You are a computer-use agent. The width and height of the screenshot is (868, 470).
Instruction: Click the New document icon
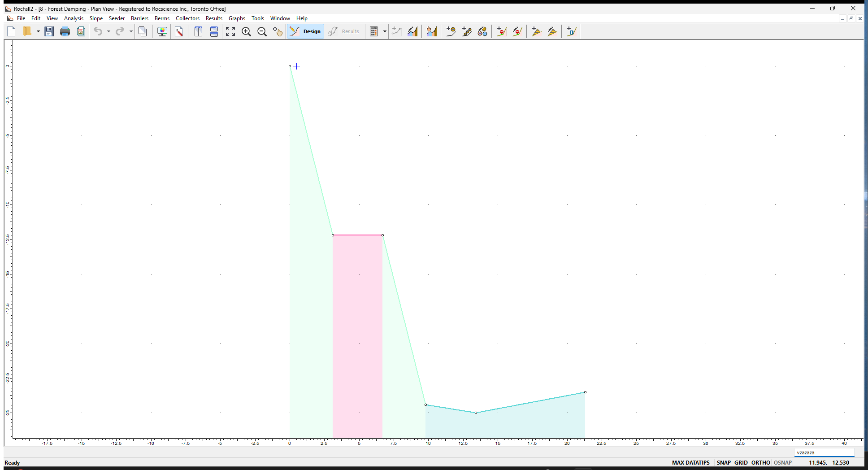pos(12,31)
